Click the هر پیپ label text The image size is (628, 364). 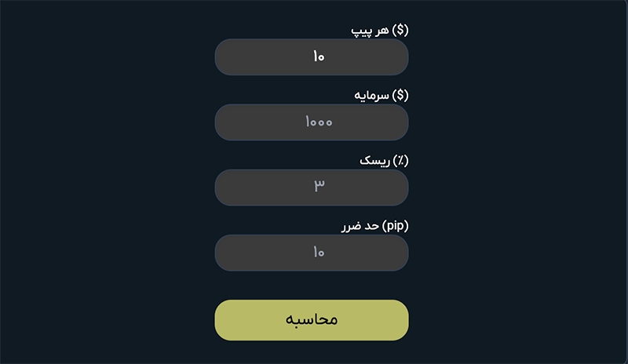click(371, 31)
